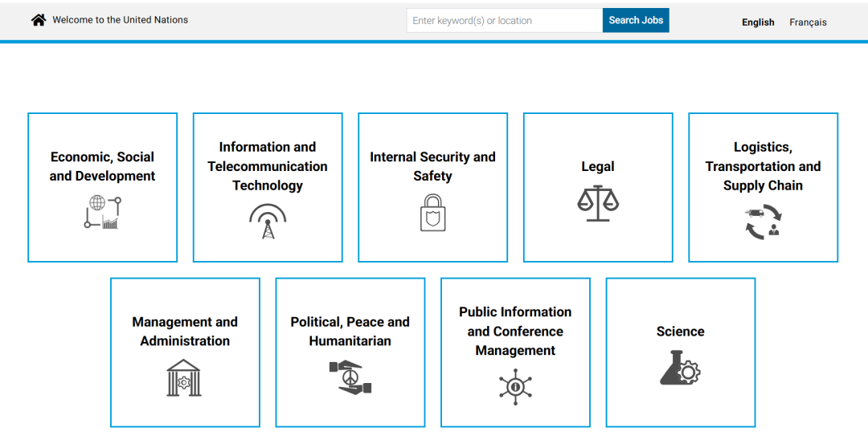Open Internal Security and Safety title
Viewport: 868px width, 444px height.
pyautogui.click(x=432, y=166)
